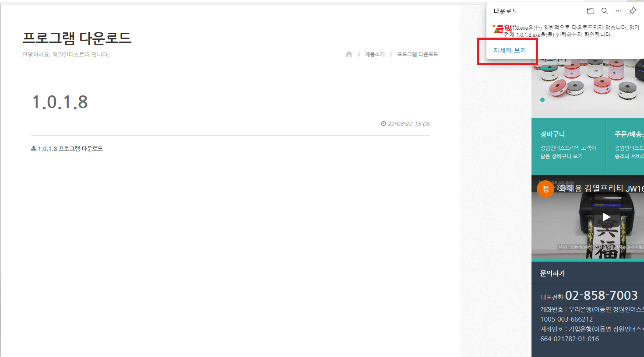This screenshot has width=644, height=357.
Task: Click the 1.0.1.8 프로그램 다운로드 link
Action: pyautogui.click(x=70, y=149)
